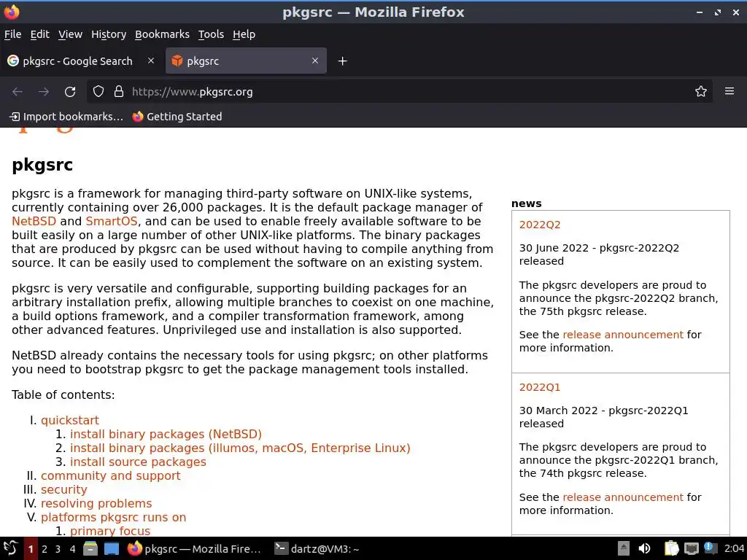Screen dimensions: 747x560
Task: Click the pkgsrc page heading
Action: click(x=42, y=166)
